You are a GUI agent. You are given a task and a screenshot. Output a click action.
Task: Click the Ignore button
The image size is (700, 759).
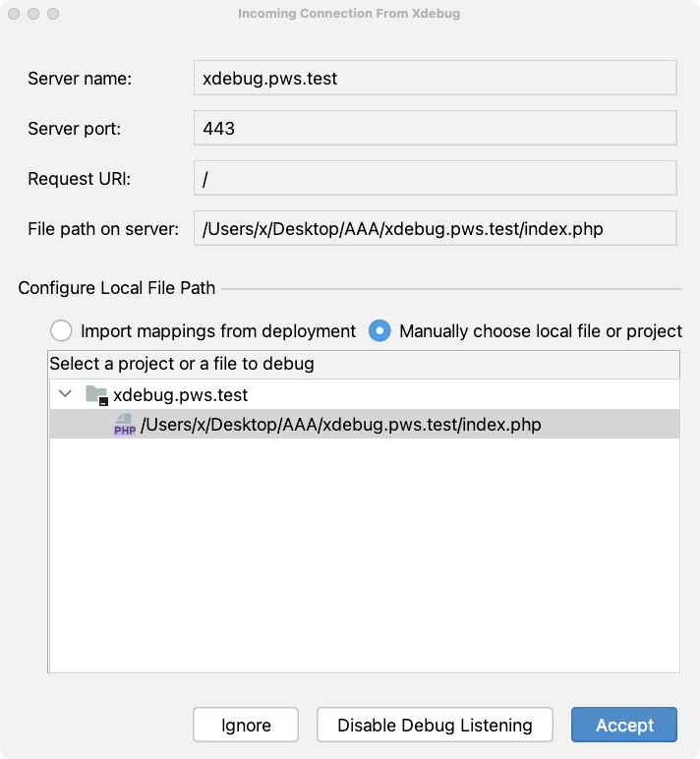(246, 725)
